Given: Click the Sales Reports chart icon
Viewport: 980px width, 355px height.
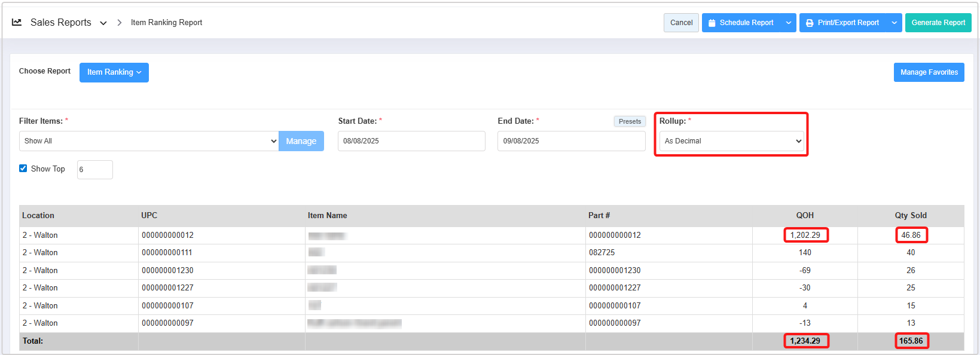Looking at the screenshot, I should pos(17,22).
